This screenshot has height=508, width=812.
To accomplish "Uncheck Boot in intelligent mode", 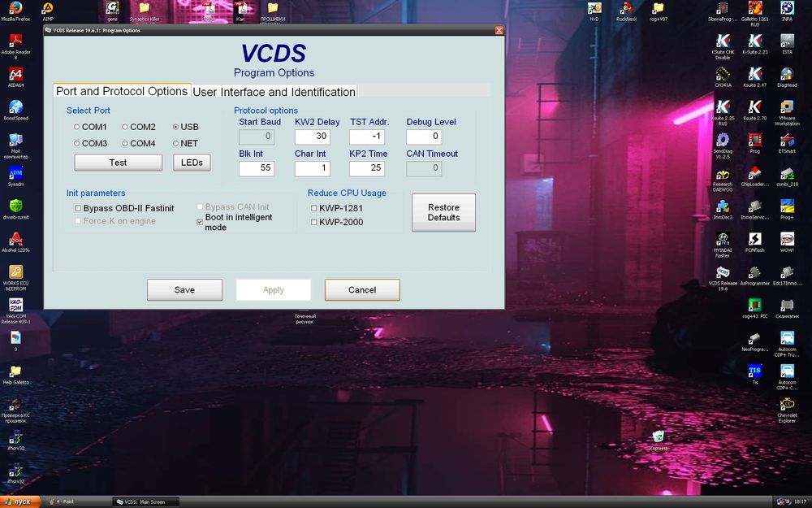I will 200,222.
